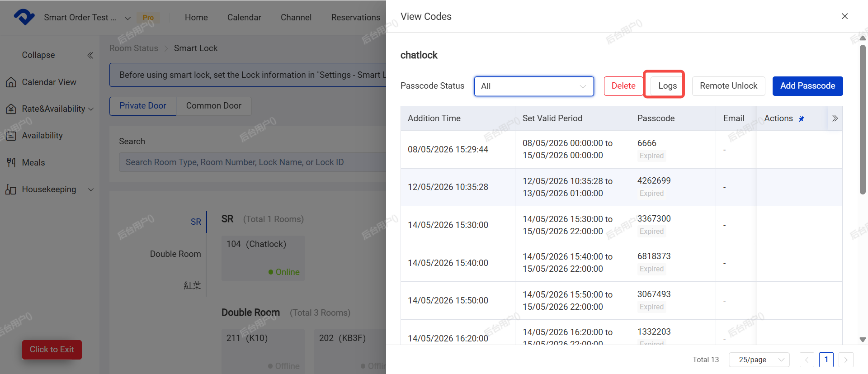Expand table columns with double-arrow icon
The height and width of the screenshot is (374, 868).
[835, 118]
